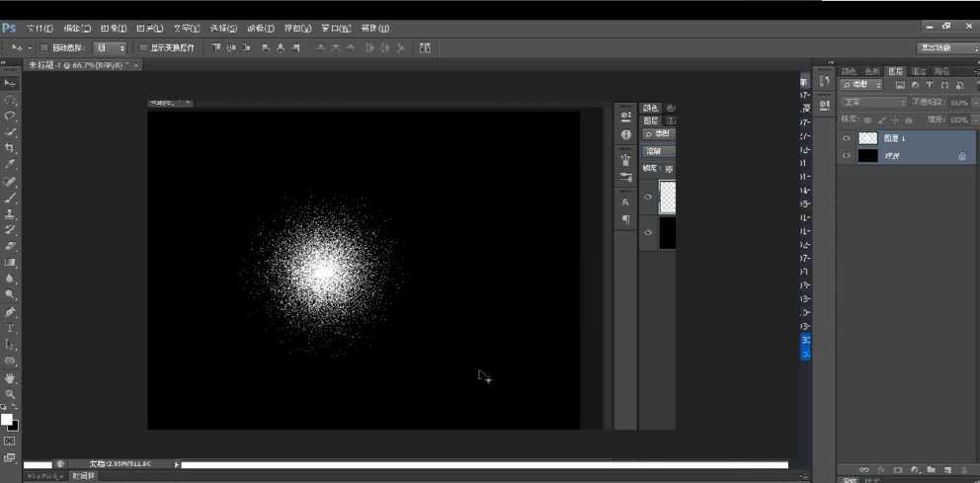
Task: Hide the Background layer via eye icon
Action: click(x=846, y=156)
